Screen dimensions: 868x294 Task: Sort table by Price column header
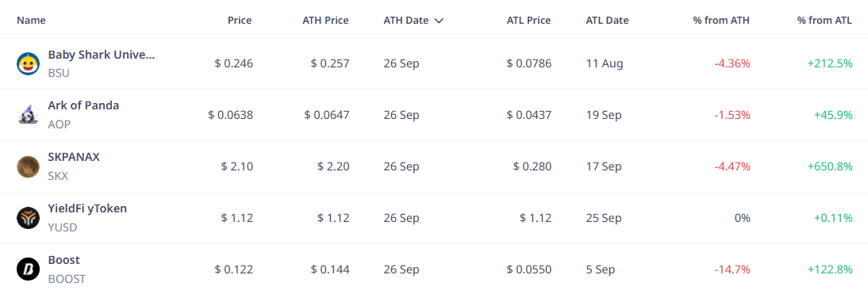pyautogui.click(x=240, y=21)
